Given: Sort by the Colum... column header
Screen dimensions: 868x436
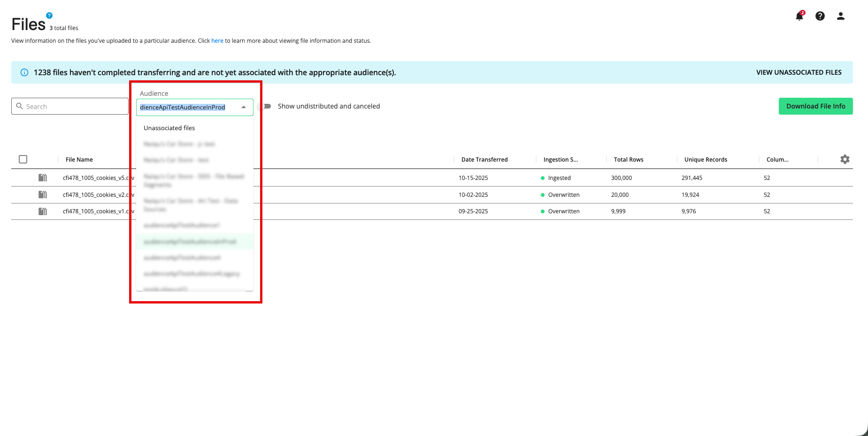Looking at the screenshot, I should pos(777,160).
